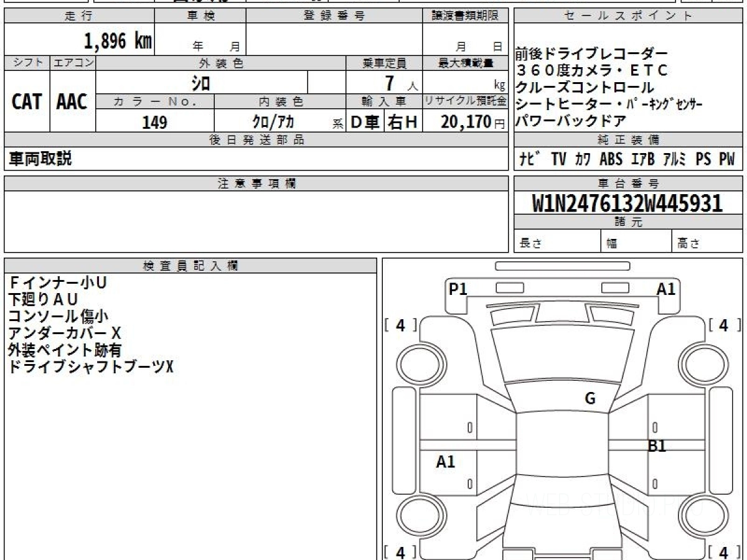Click the 高さ dimension cell
This screenshot has width=747, height=560.
click(707, 242)
